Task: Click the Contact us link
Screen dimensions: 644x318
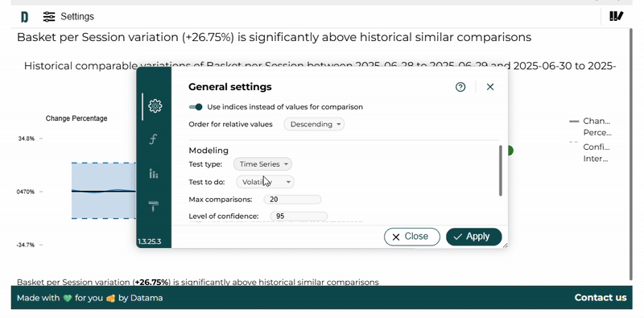Action: point(600,297)
